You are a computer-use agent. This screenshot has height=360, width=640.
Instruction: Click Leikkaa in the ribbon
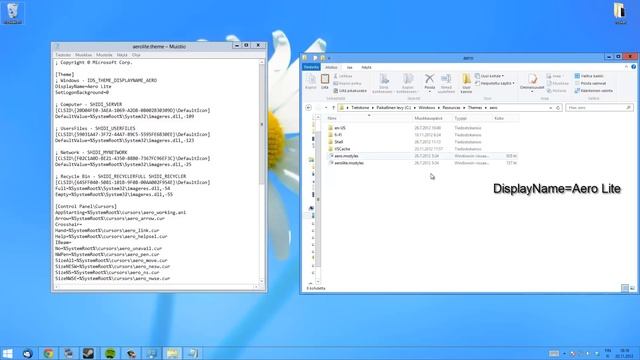[343, 76]
